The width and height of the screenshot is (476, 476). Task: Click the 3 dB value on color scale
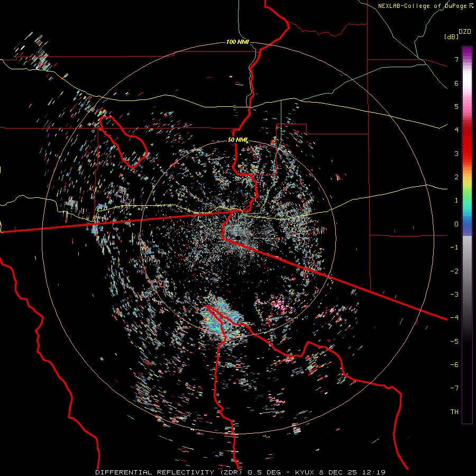click(x=456, y=153)
